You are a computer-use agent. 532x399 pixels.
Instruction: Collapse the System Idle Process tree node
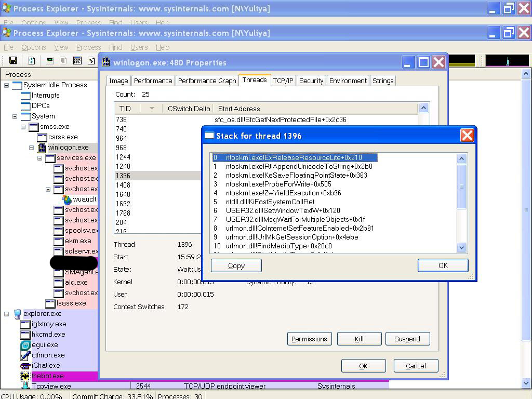tap(6, 85)
